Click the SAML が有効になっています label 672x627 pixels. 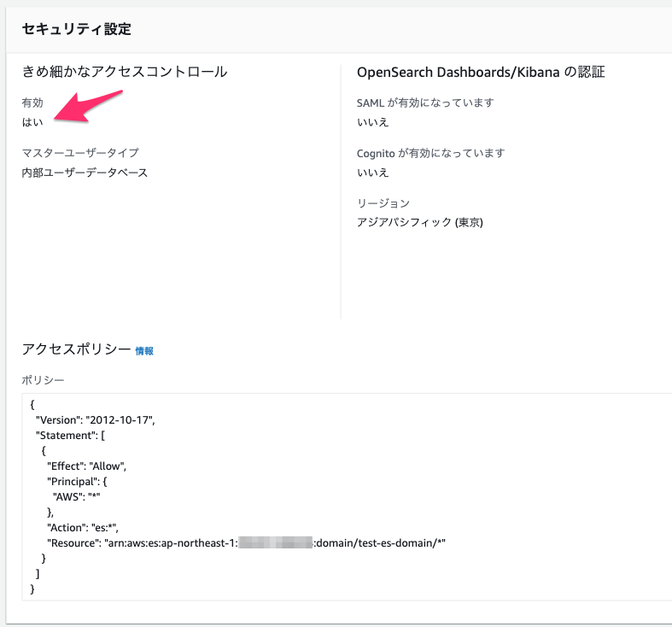[425, 103]
